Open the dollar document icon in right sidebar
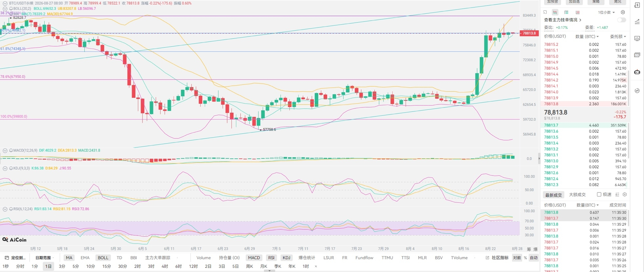 (637, 5)
